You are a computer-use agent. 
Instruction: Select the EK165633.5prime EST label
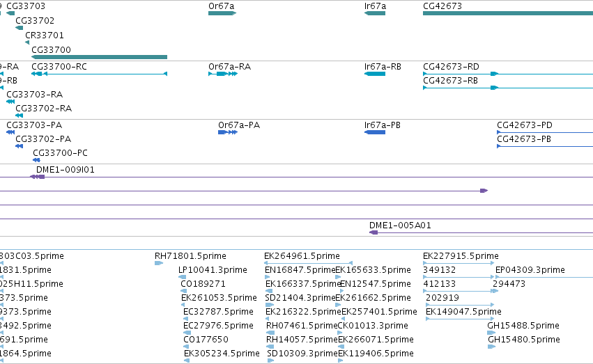pyautogui.click(x=373, y=270)
